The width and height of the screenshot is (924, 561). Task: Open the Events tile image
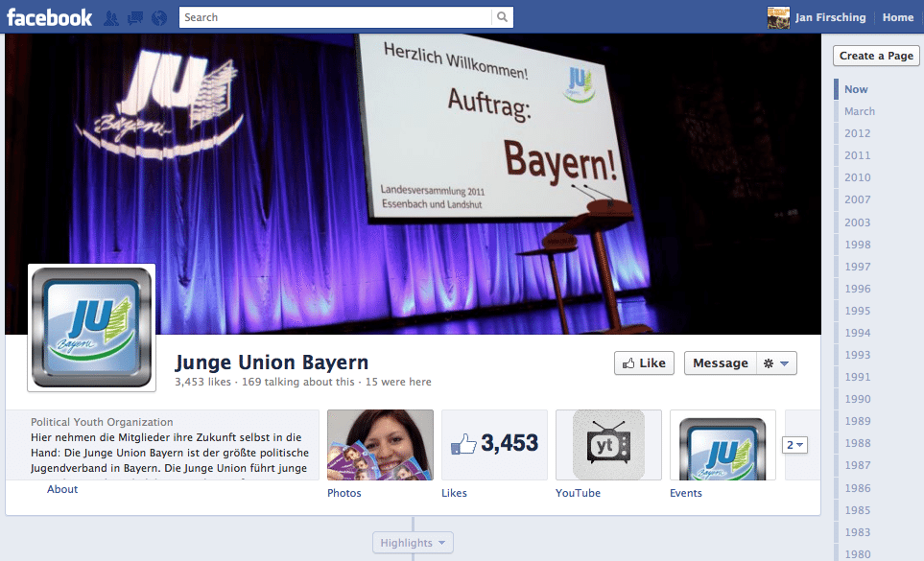pos(723,445)
